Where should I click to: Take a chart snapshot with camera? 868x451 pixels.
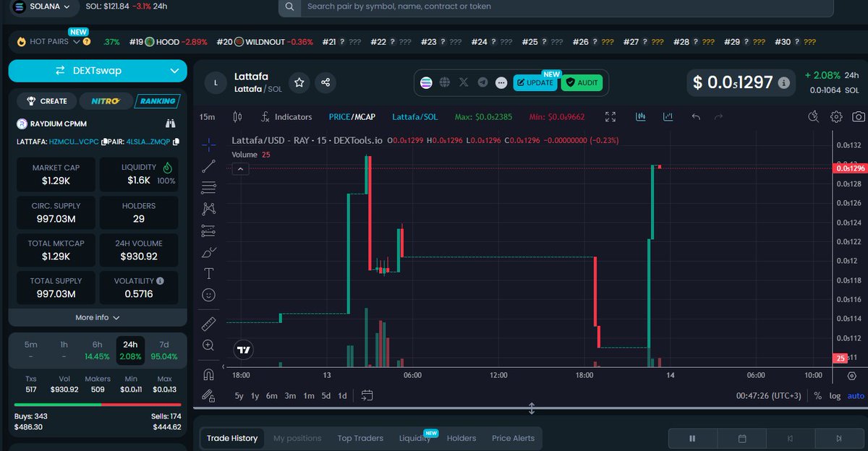pyautogui.click(x=858, y=116)
